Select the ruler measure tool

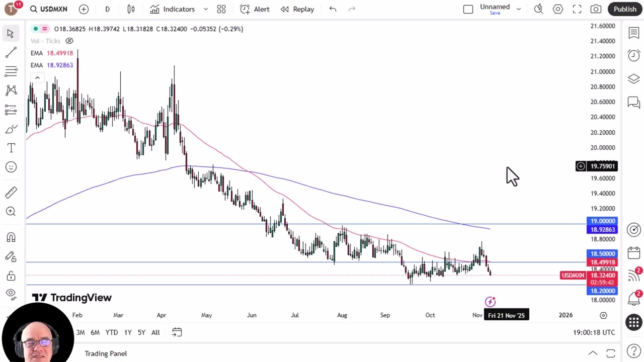(11, 192)
